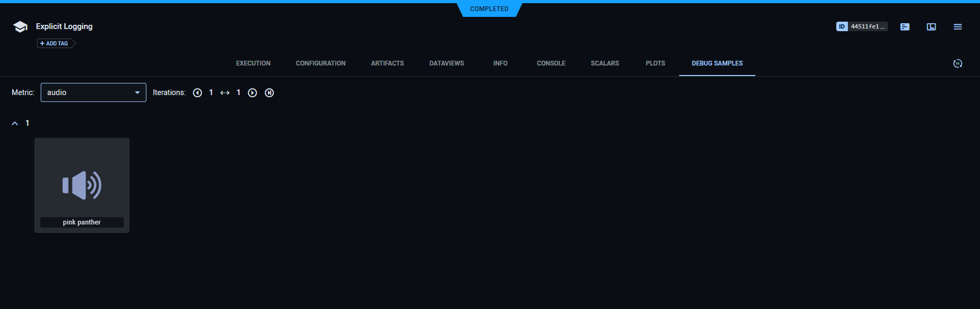Jump to the latest iteration

269,93
